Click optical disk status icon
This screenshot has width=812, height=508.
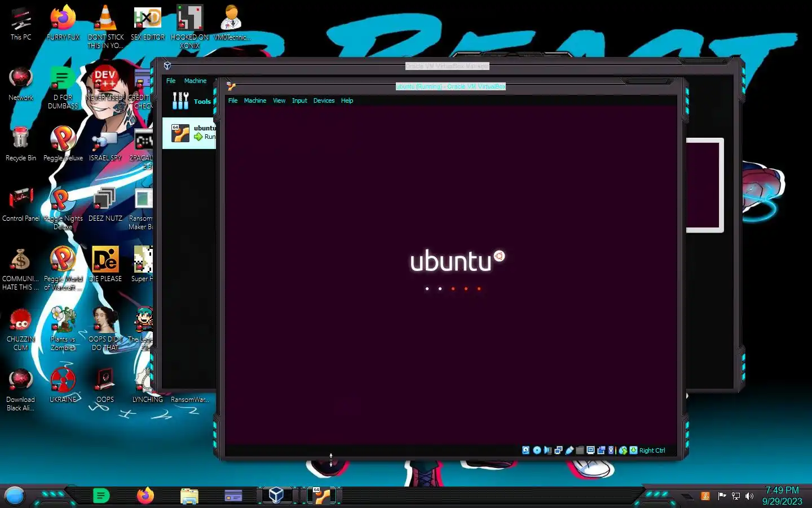point(537,450)
